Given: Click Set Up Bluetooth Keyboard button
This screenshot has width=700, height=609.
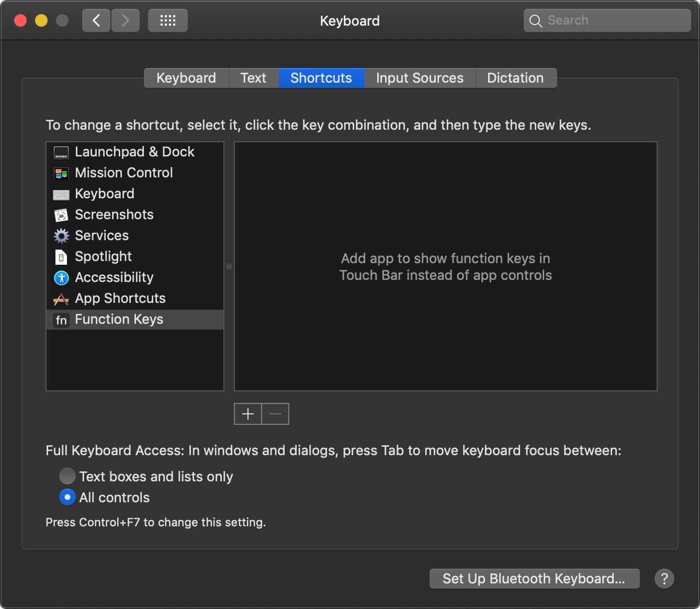Looking at the screenshot, I should pos(534,579).
